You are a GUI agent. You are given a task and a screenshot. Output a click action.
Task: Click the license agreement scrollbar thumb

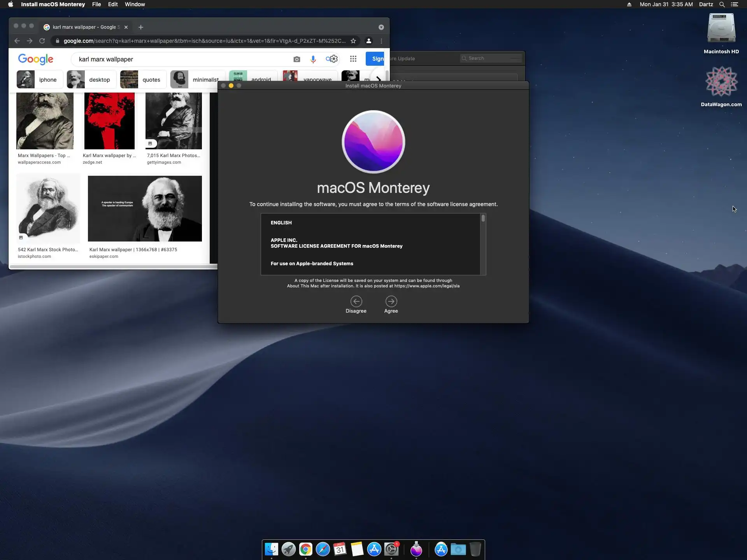point(483,218)
